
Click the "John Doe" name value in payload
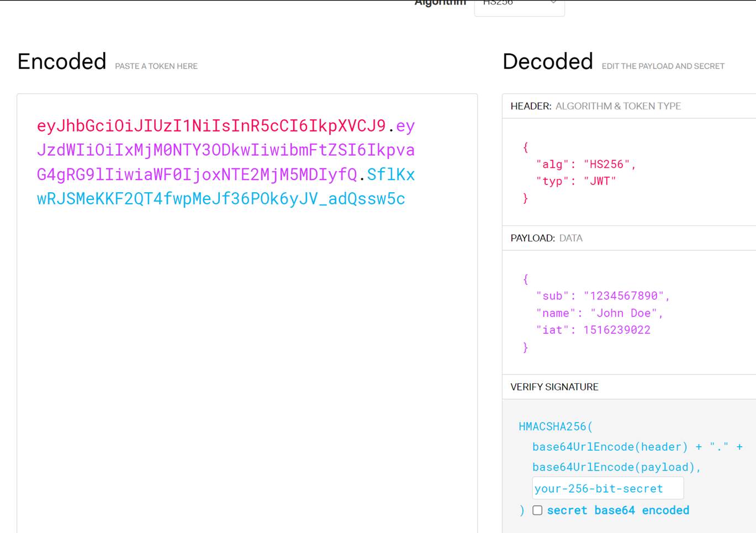[x=623, y=313]
